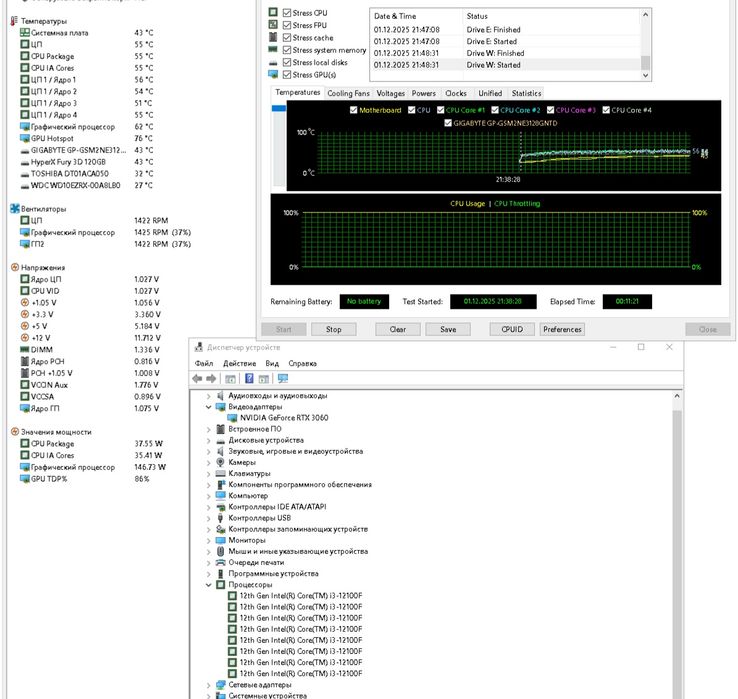Viewport: 738px width, 699px height.
Task: Click the +12 V voltage icon
Action: click(x=25, y=338)
